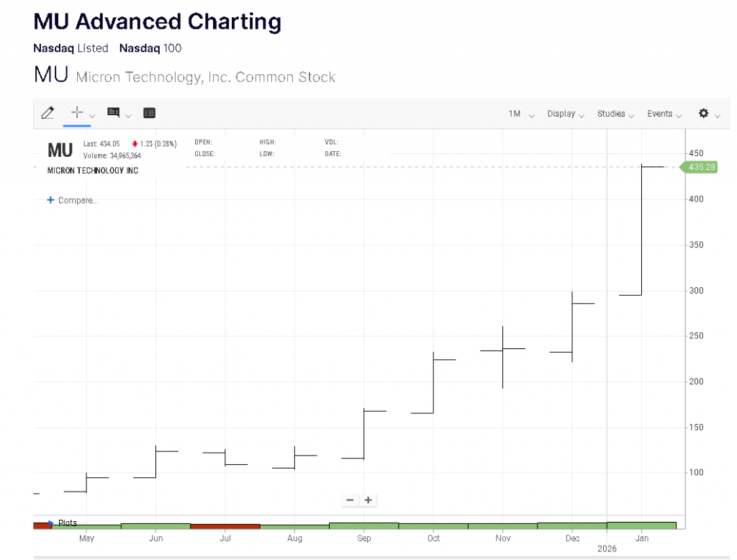Click the 435.28 current price tag
This screenshot has height=560, width=737.
click(x=700, y=167)
